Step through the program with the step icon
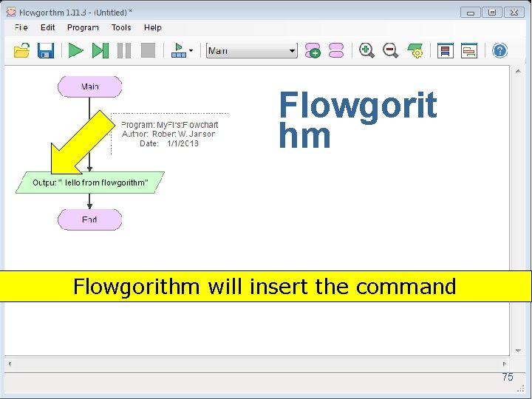The width and height of the screenshot is (532, 399). [x=100, y=50]
